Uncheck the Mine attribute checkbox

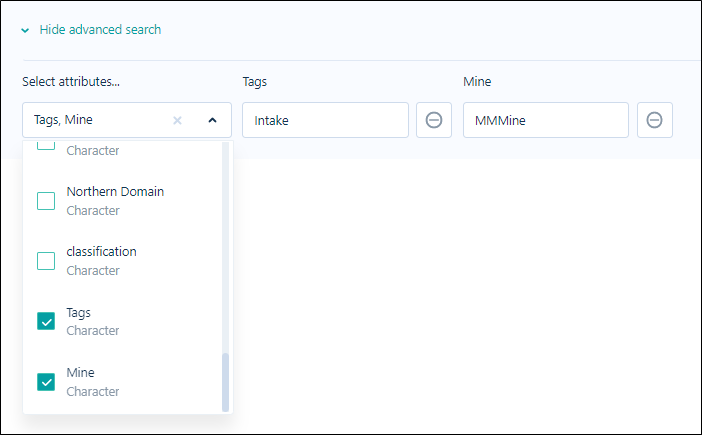pos(46,382)
